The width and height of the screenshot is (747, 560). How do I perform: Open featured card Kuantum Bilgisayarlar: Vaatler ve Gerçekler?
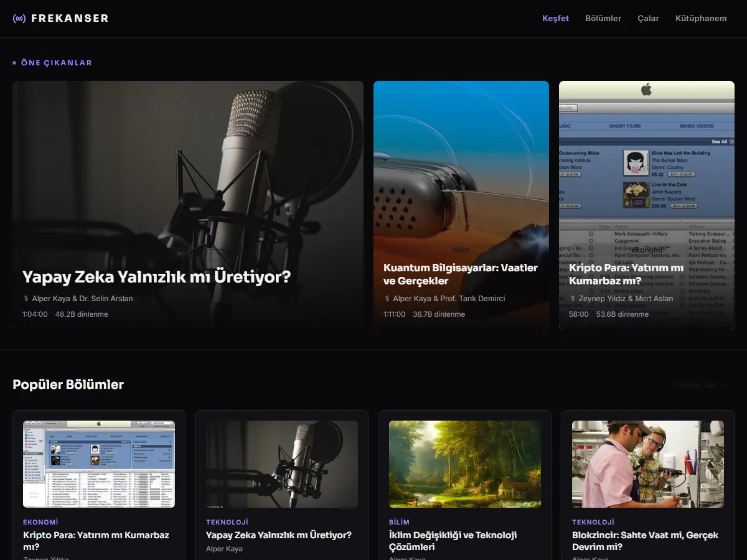[x=461, y=205]
